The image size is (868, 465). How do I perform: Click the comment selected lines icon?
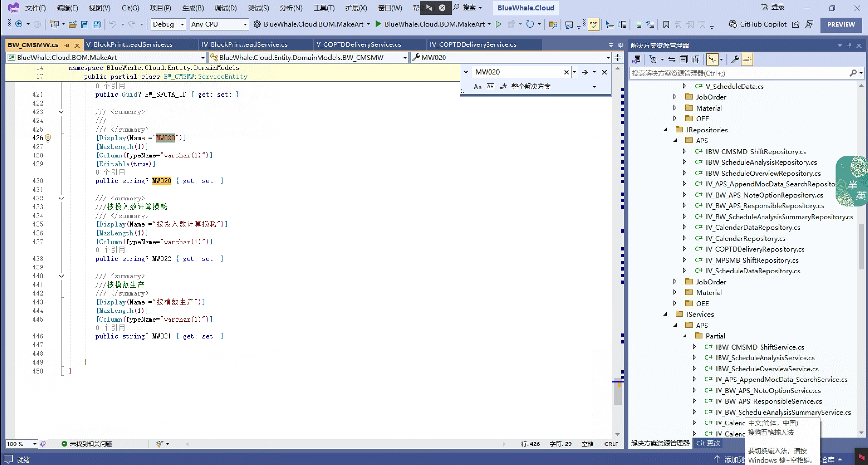click(x=638, y=24)
